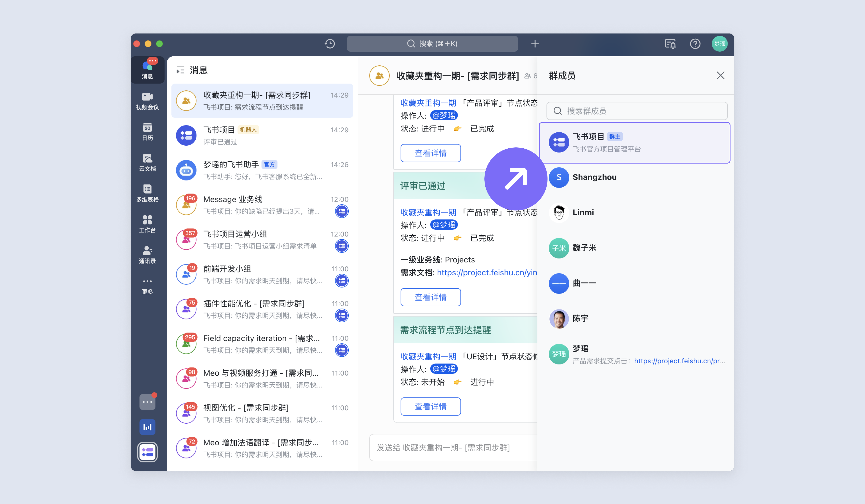Image resolution: width=865 pixels, height=504 pixels.
Task: Open the Field capacity iteration conversation
Action: click(x=262, y=344)
